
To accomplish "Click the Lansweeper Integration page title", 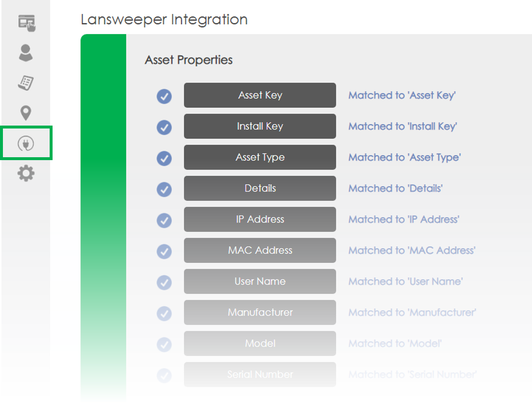I will [x=164, y=19].
